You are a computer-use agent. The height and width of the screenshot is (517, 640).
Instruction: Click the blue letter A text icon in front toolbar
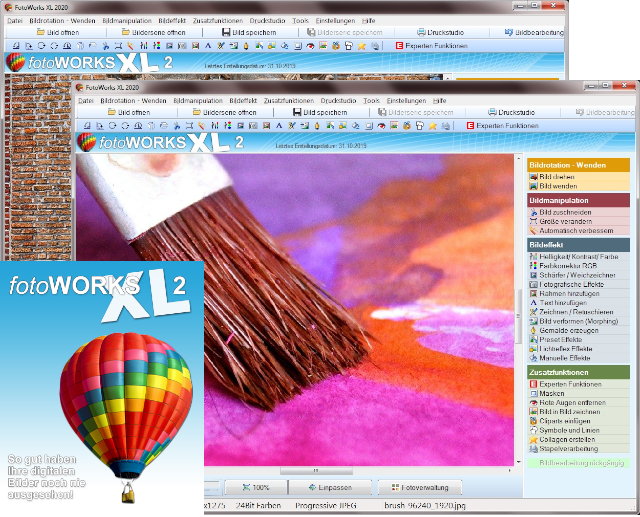point(279,126)
